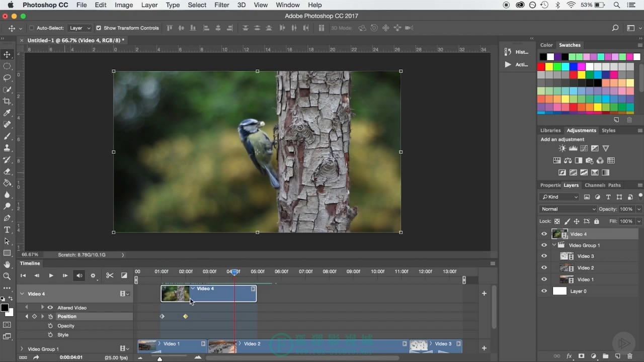
Task: Select the Eyedropper tool
Action: click(7, 113)
